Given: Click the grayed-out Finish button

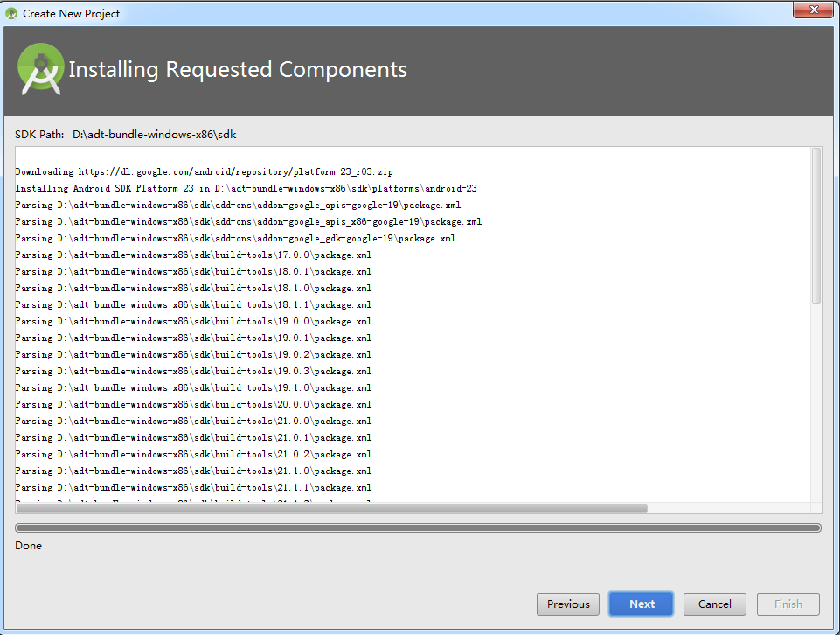Looking at the screenshot, I should 788,604.
